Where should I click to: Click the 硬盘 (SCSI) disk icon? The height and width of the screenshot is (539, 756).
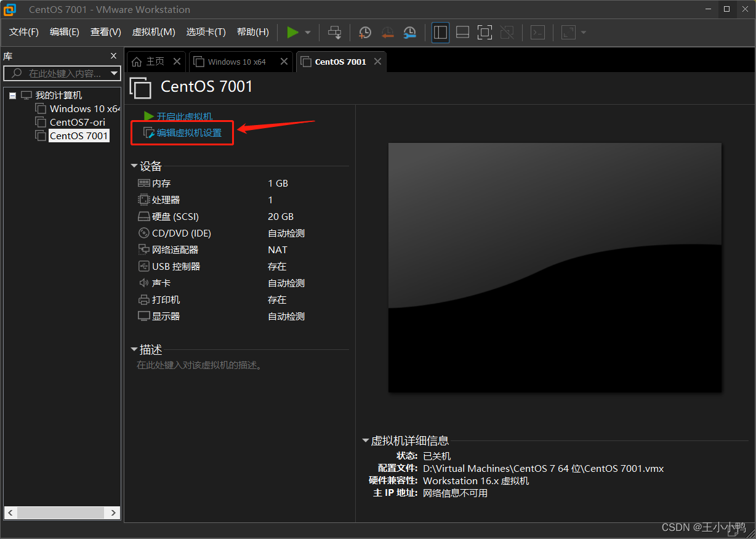(x=143, y=217)
